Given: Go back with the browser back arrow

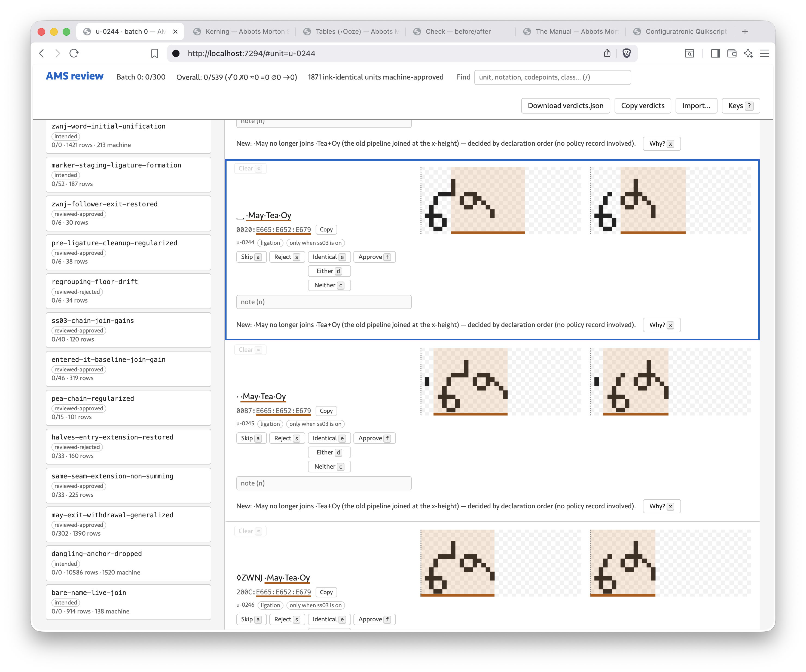Looking at the screenshot, I should (41, 53).
